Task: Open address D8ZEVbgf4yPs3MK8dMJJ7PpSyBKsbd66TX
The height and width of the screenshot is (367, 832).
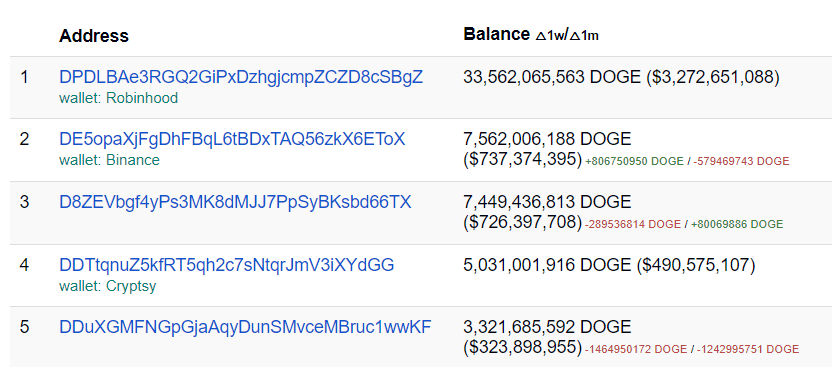Action: (x=235, y=202)
